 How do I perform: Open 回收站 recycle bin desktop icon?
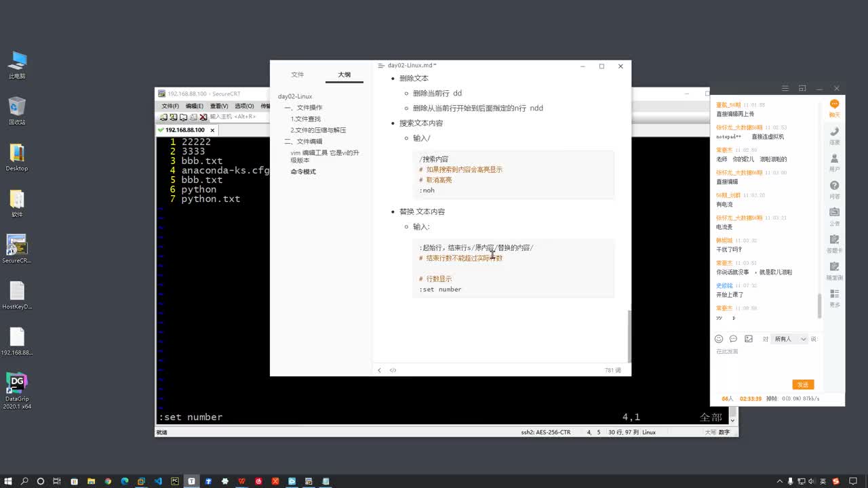pyautogui.click(x=17, y=111)
